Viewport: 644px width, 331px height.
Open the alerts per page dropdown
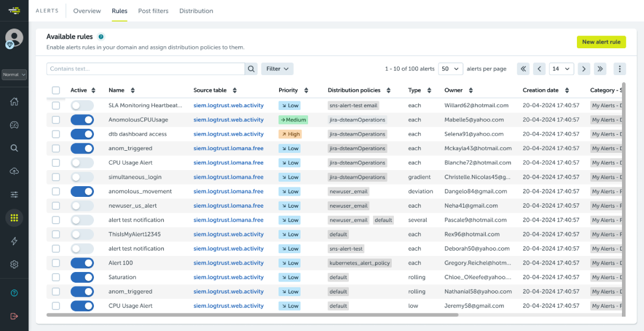pos(451,69)
